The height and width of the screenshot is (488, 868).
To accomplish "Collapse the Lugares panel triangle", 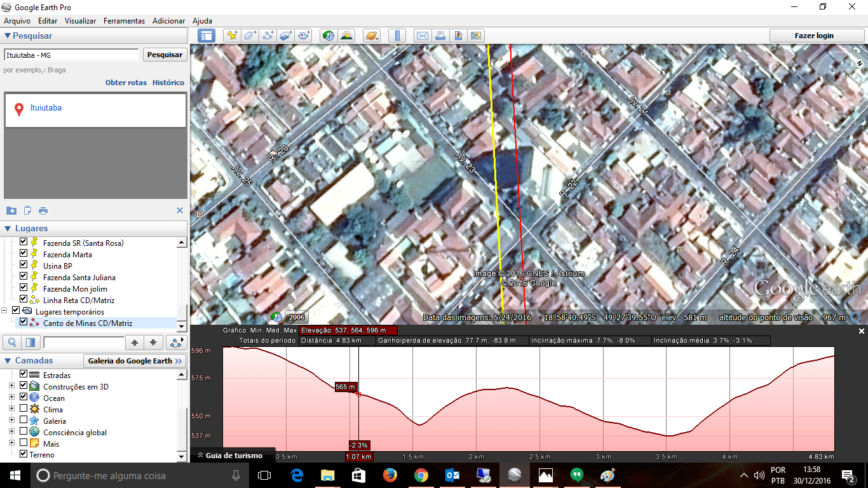I will (7, 229).
